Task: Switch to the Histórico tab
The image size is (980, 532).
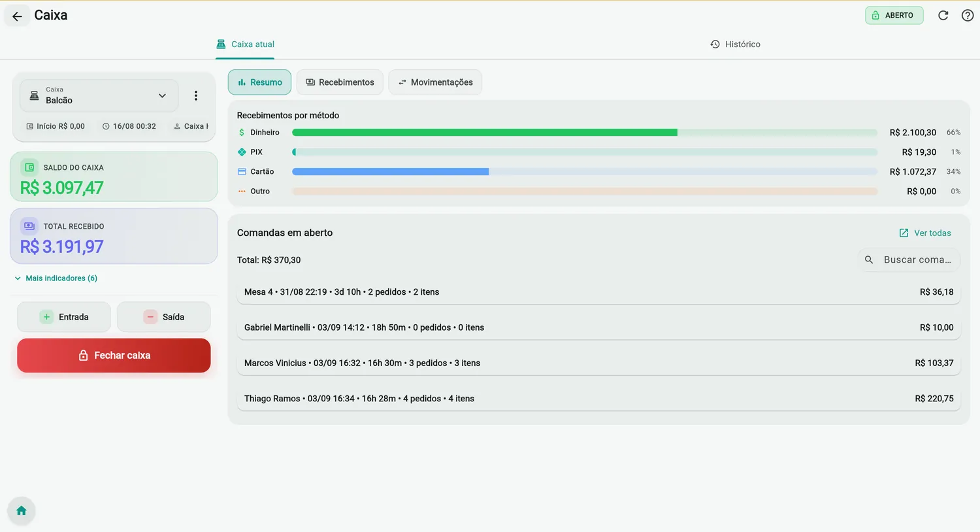Action: click(735, 44)
